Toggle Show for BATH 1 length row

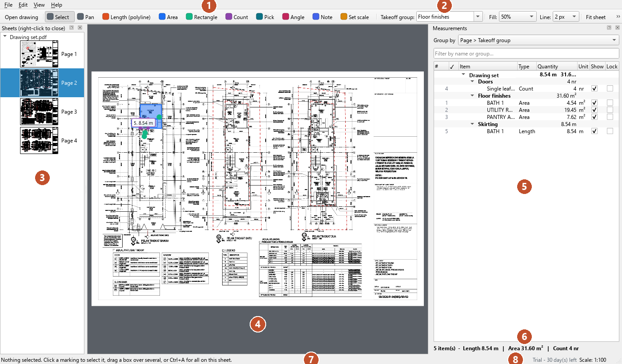coord(594,131)
